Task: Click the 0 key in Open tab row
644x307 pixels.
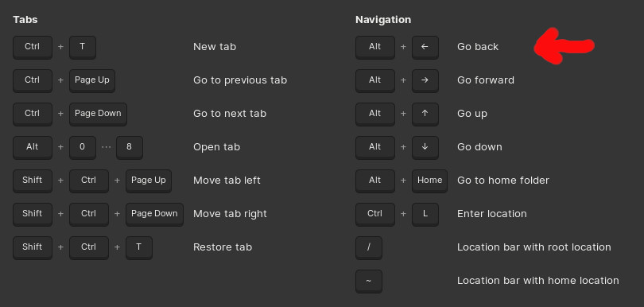Action: pos(83,148)
